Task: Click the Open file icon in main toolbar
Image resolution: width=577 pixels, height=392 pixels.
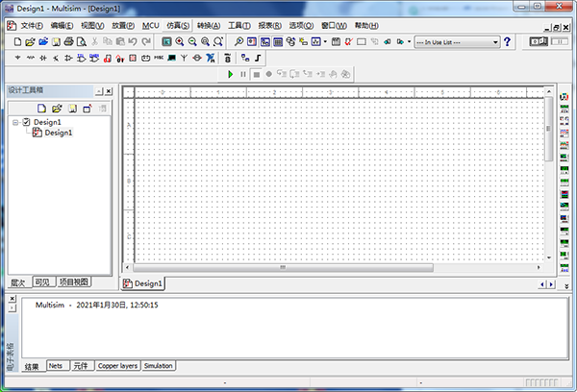Action: coord(30,42)
